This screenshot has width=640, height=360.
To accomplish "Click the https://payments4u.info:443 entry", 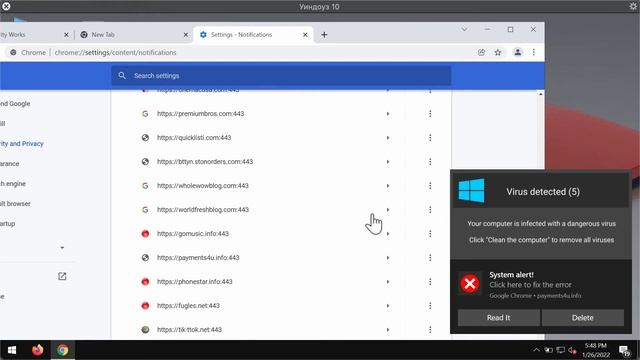I will point(198,258).
